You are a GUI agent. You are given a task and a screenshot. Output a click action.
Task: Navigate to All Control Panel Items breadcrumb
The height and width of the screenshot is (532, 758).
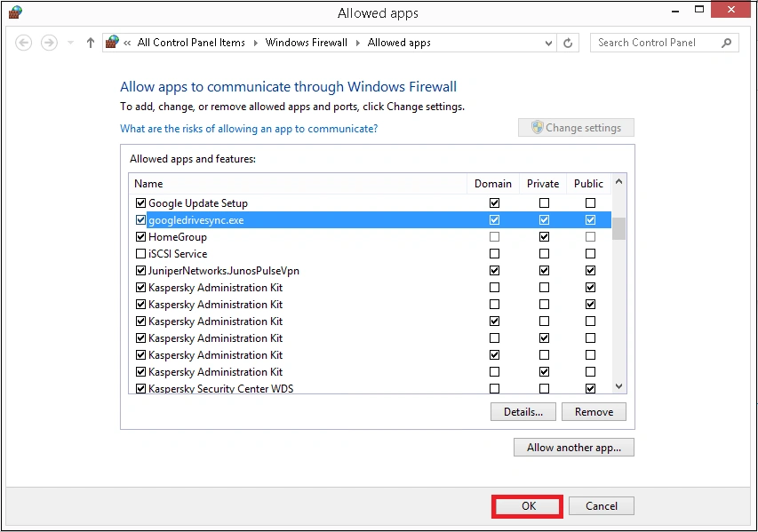pyautogui.click(x=191, y=42)
